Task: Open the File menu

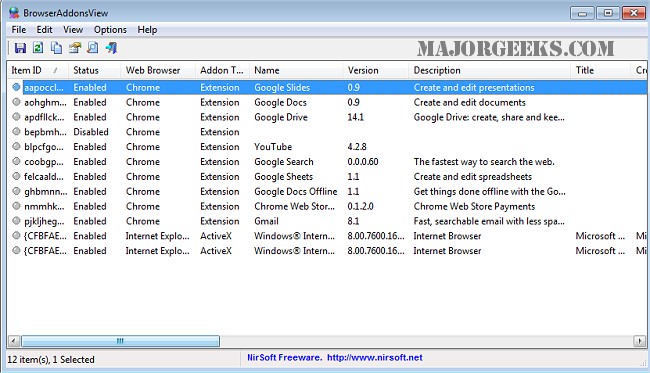Action: [19, 30]
